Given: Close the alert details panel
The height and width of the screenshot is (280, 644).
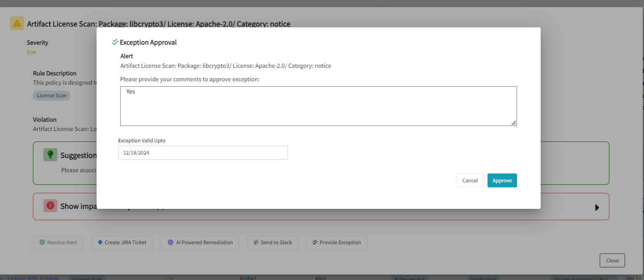Looking at the screenshot, I should 612,260.
